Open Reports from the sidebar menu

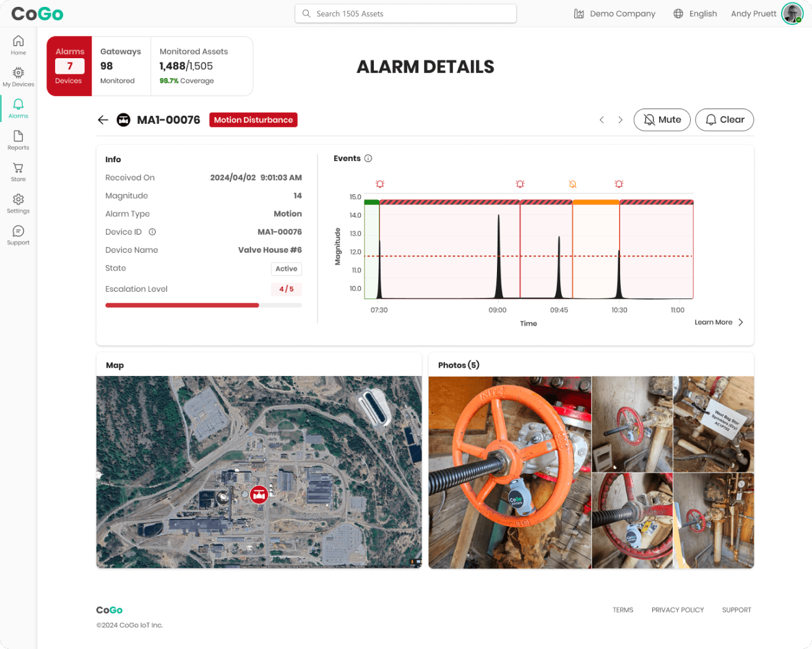tap(19, 140)
